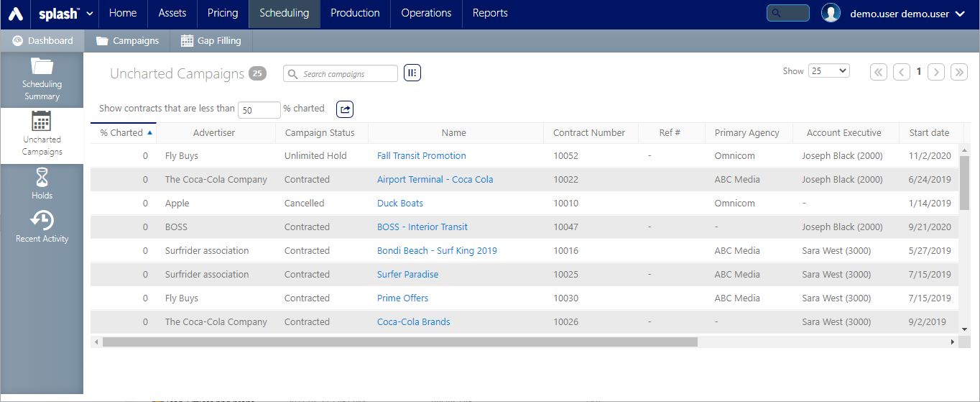The height and width of the screenshot is (402, 980).
Task: Click the Splash logo icon
Action: click(16, 14)
